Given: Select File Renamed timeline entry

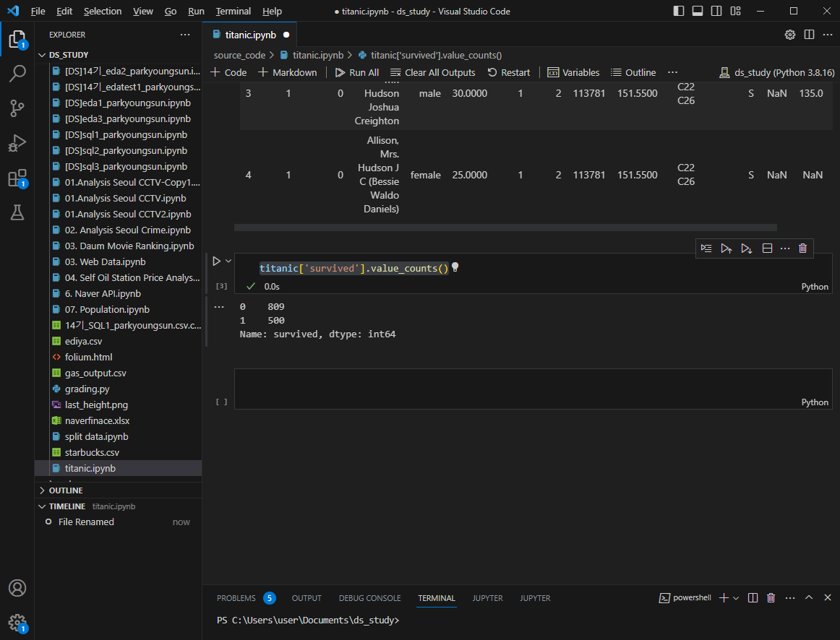Looking at the screenshot, I should tap(118, 522).
